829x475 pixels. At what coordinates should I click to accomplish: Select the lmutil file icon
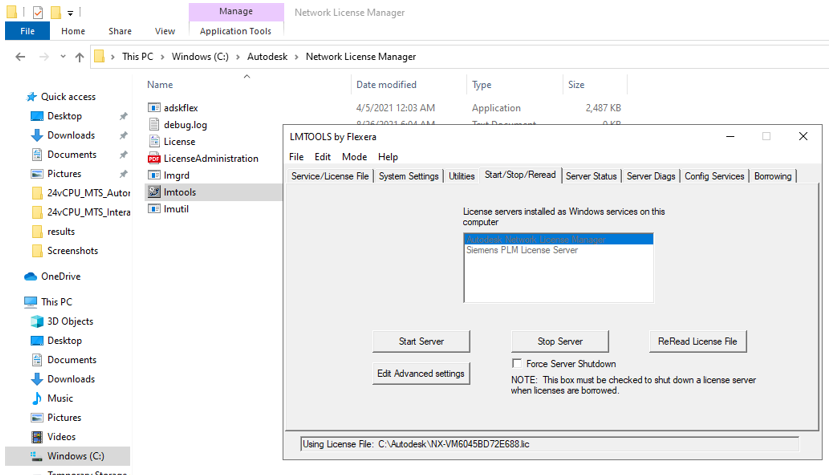tap(154, 209)
